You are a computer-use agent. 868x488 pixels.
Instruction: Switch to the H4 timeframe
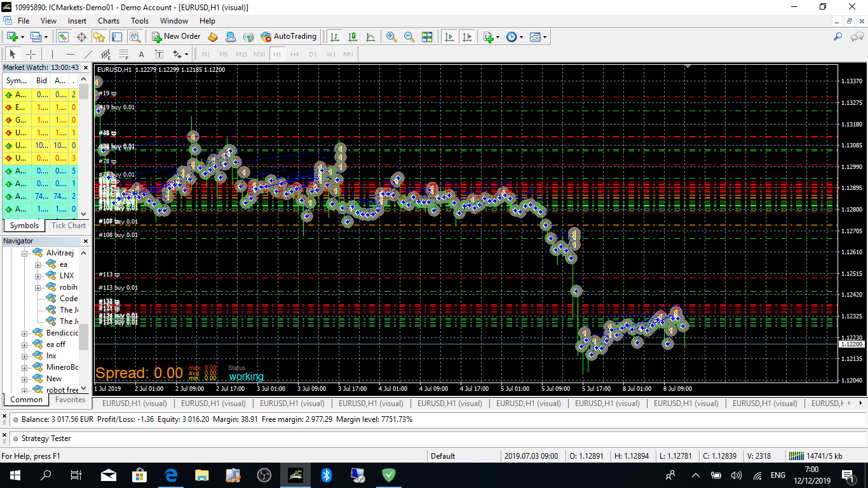coord(295,55)
